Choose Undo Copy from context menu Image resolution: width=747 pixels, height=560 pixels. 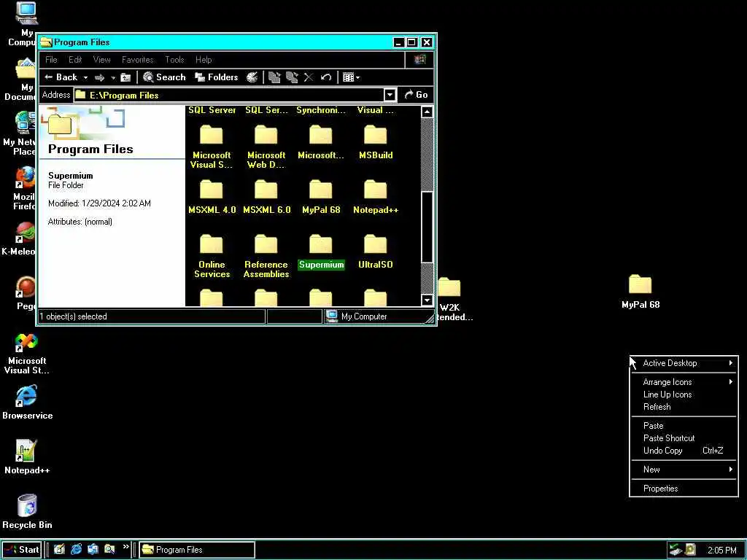click(684, 450)
